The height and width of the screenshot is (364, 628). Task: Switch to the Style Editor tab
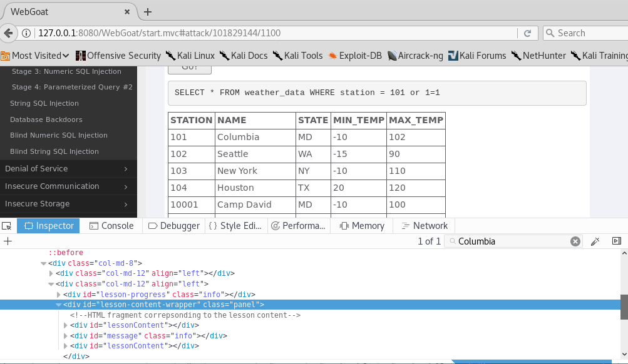click(235, 226)
